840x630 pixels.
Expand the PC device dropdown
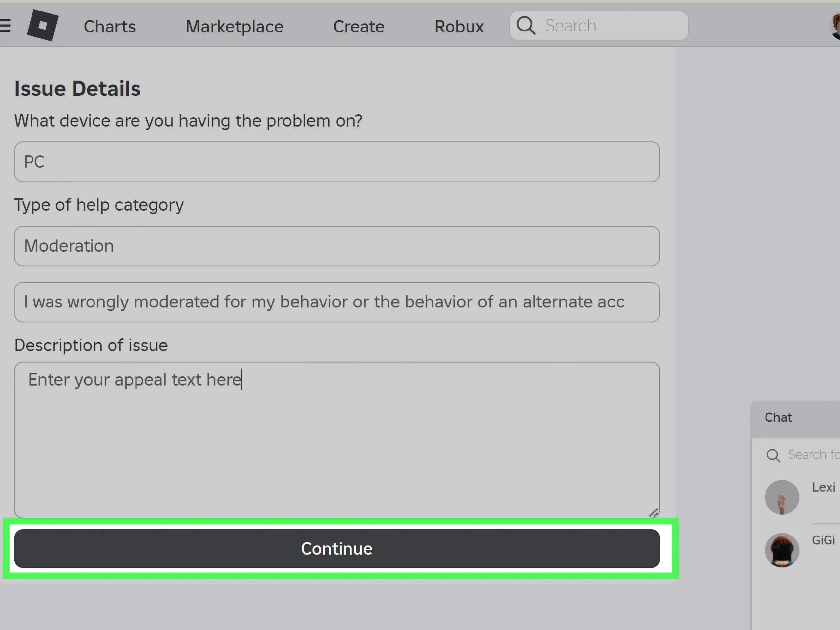(336, 162)
